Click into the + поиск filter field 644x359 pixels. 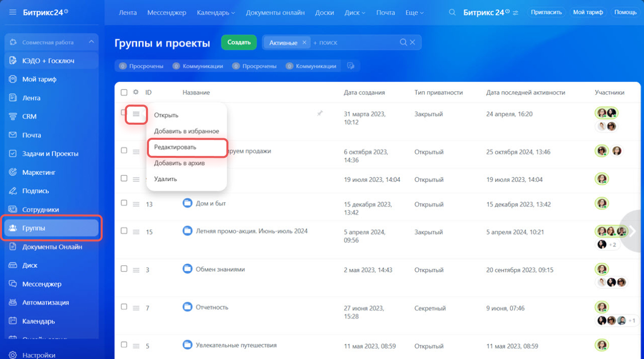click(355, 43)
